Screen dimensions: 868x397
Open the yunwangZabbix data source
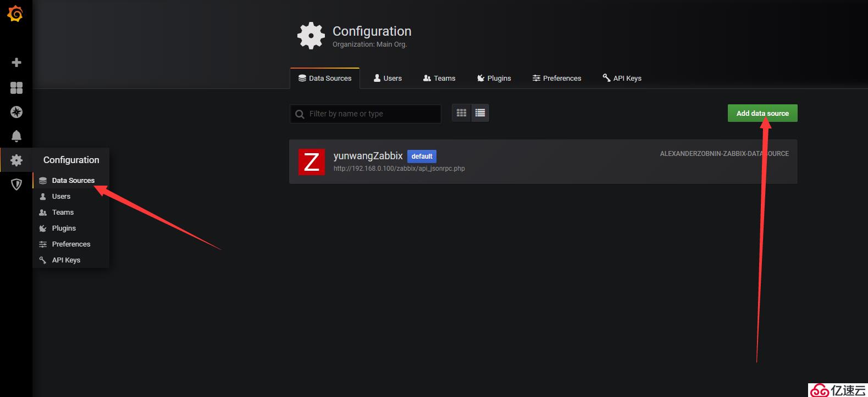pos(543,161)
